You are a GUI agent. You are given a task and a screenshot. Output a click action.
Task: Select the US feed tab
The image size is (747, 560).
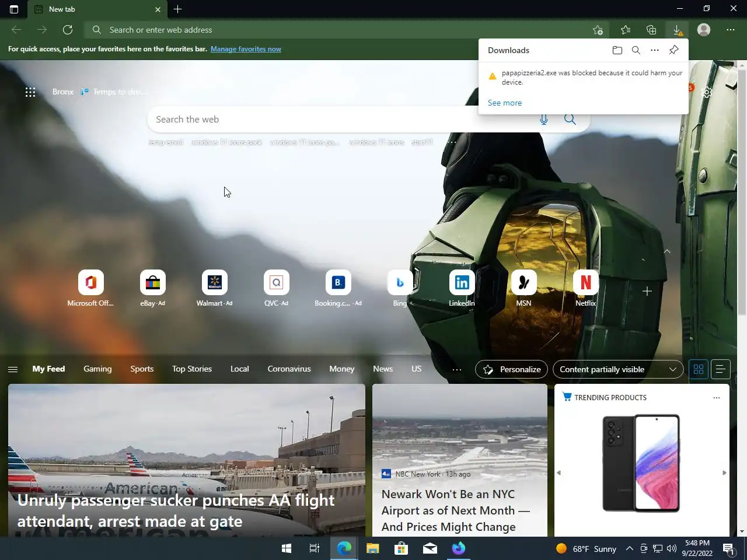pos(416,369)
